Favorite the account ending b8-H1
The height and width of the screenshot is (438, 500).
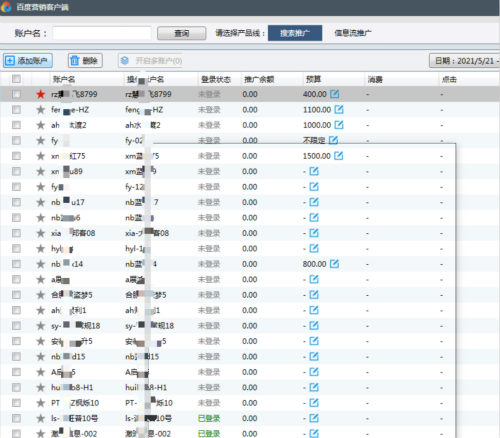(41, 387)
